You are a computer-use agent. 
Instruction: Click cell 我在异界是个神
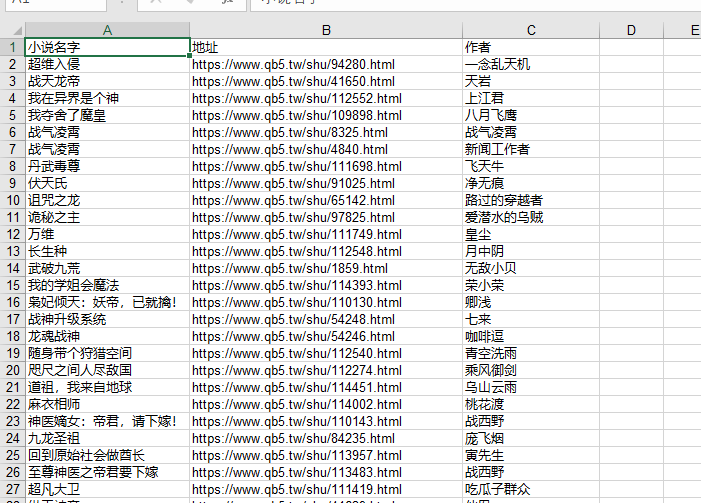click(x=108, y=98)
